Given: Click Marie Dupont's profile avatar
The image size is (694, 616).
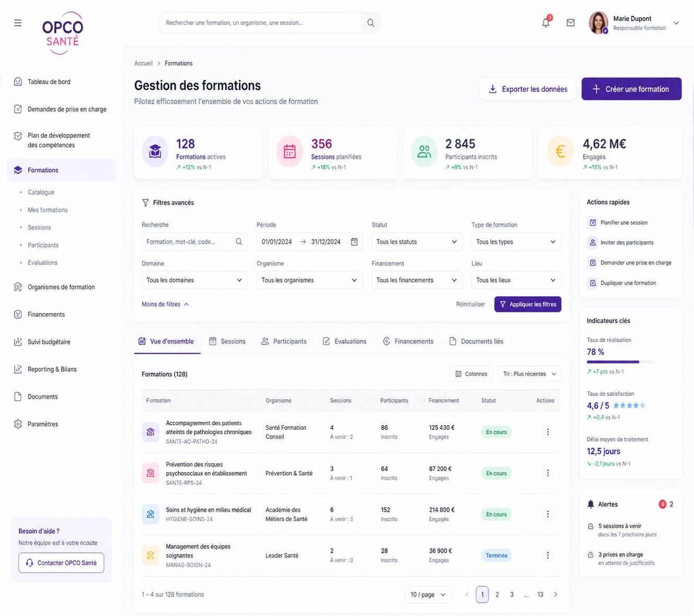Looking at the screenshot, I should [599, 23].
